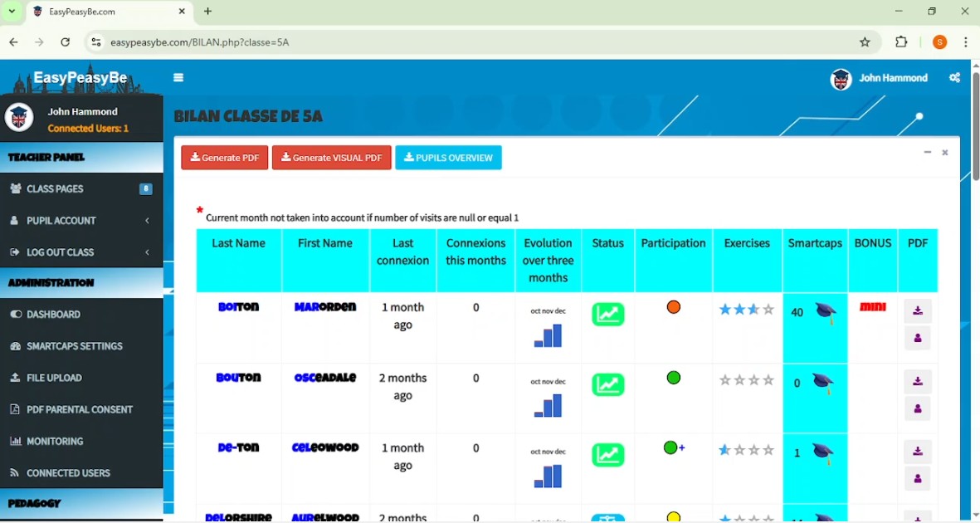Image resolution: width=980 pixels, height=523 pixels.
Task: Click download PDF icon in De-ton row
Action: coord(918,452)
